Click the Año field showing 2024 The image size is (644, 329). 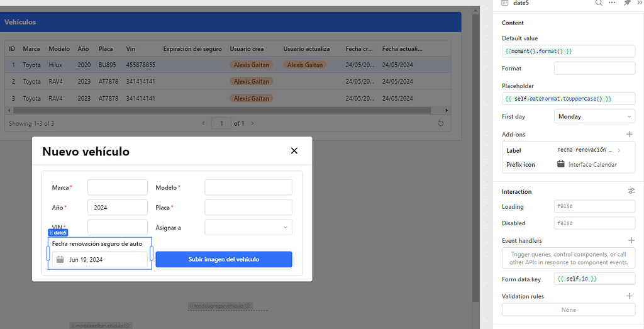[x=118, y=208]
